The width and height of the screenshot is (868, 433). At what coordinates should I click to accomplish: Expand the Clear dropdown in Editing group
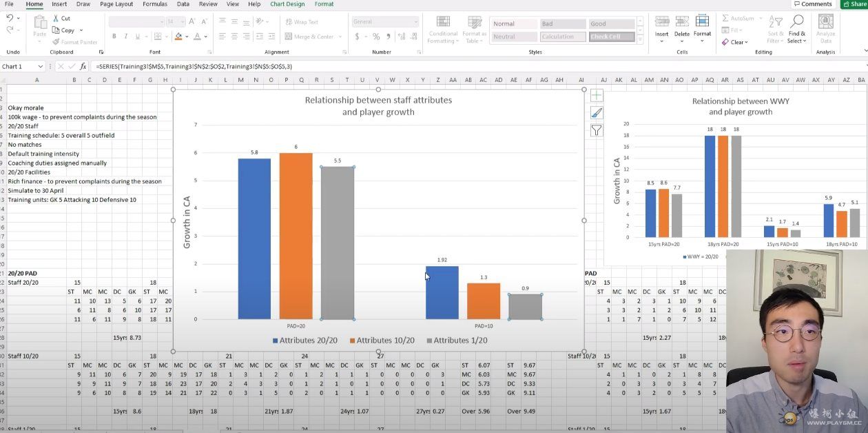point(747,42)
